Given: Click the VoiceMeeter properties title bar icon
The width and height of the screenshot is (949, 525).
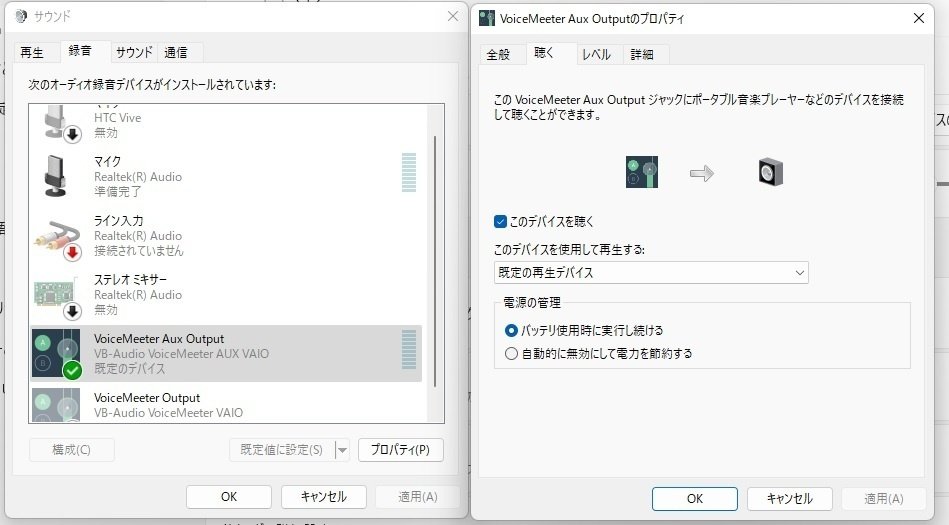Looking at the screenshot, I should coord(487,18).
